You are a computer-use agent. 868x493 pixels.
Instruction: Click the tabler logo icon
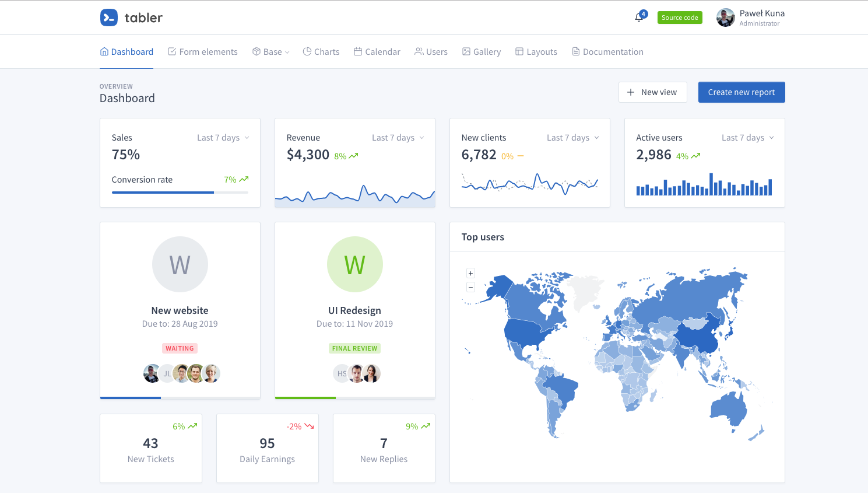tap(109, 18)
